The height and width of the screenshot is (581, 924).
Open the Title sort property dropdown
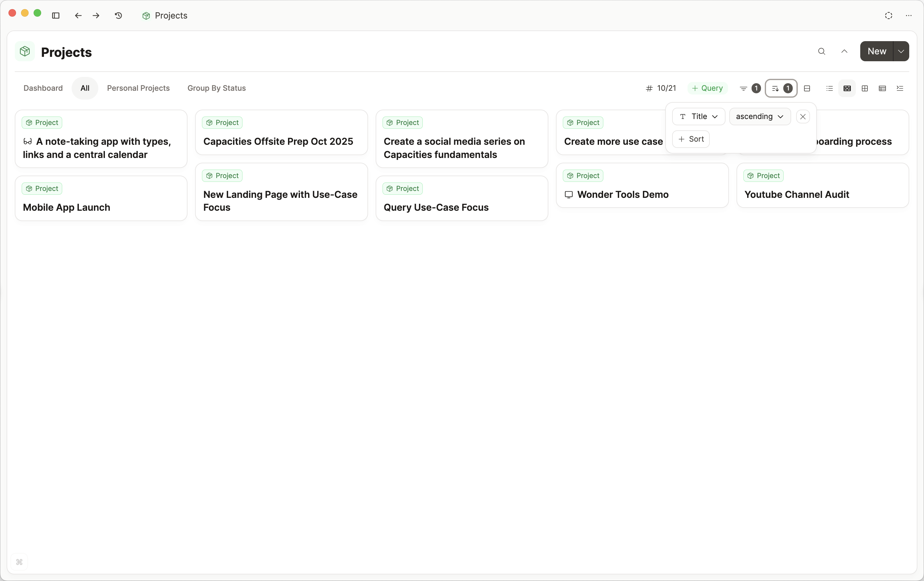[698, 117]
